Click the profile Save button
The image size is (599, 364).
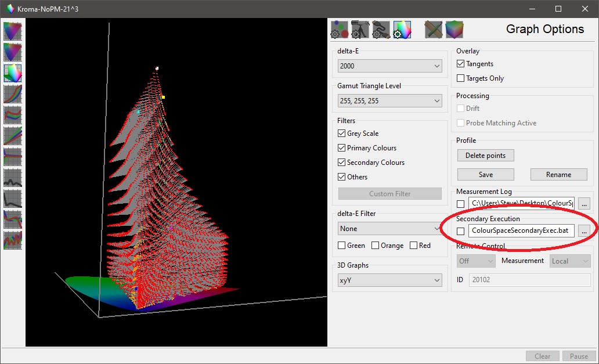(x=485, y=175)
